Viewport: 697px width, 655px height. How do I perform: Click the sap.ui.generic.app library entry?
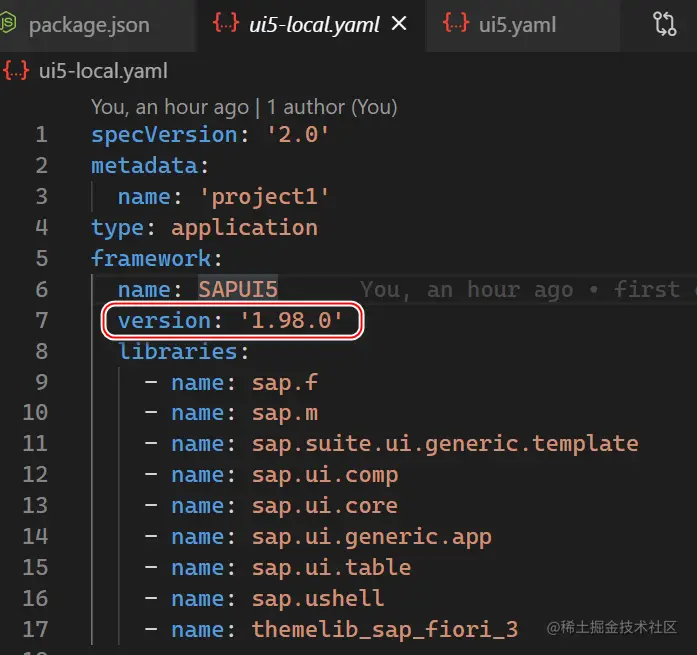tap(372, 537)
